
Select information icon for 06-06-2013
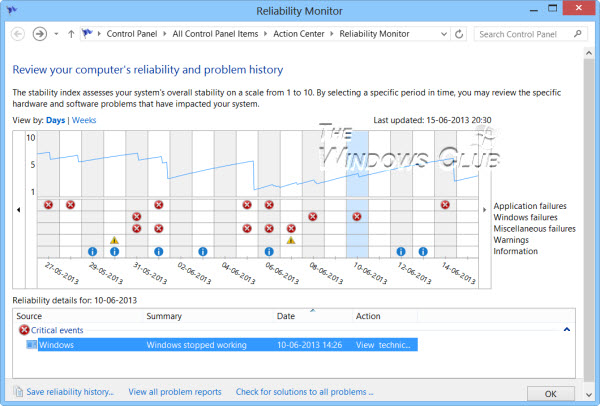(269, 251)
